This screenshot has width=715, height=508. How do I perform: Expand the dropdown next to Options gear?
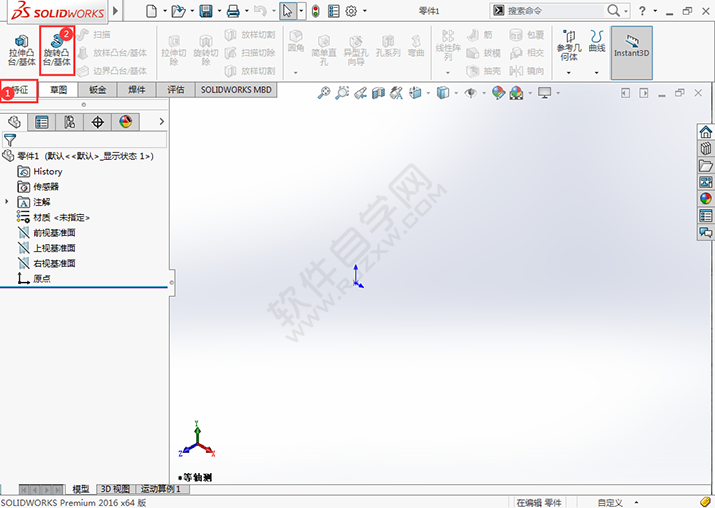click(x=364, y=10)
